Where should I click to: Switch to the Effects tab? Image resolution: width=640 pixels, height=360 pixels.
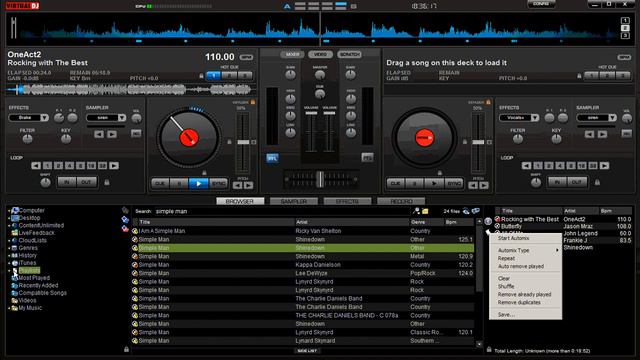coord(347,201)
